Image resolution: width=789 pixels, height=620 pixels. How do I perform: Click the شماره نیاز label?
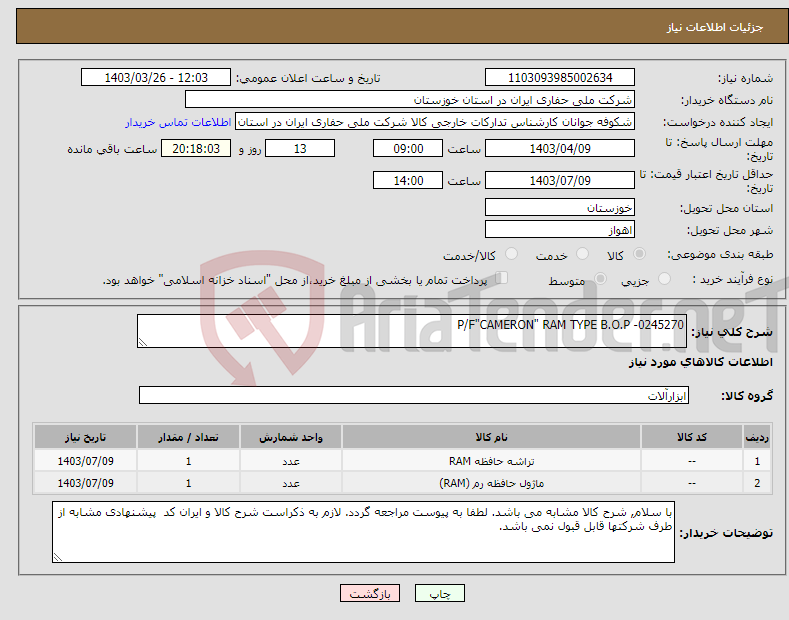click(745, 79)
